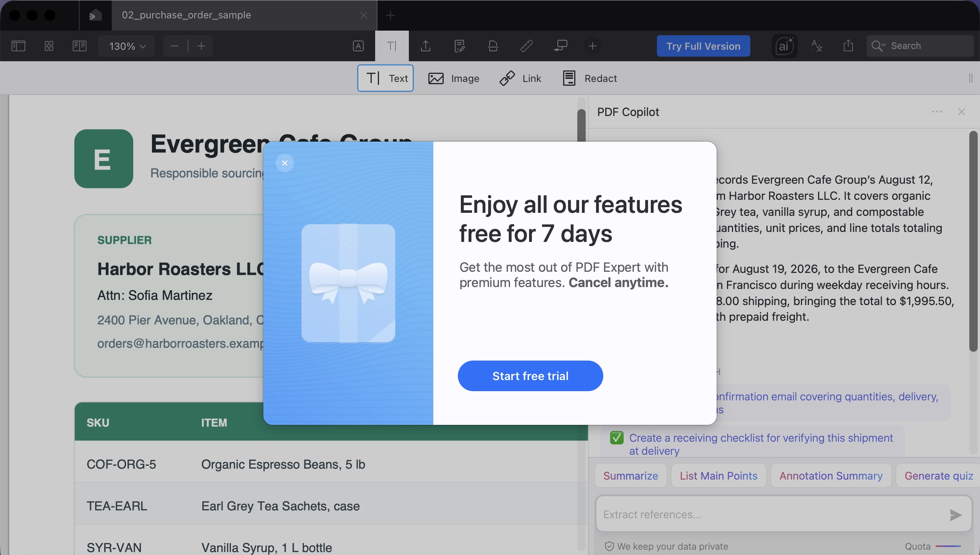Click the SUPPLIER heading
This screenshot has height=555, width=980.
click(124, 240)
